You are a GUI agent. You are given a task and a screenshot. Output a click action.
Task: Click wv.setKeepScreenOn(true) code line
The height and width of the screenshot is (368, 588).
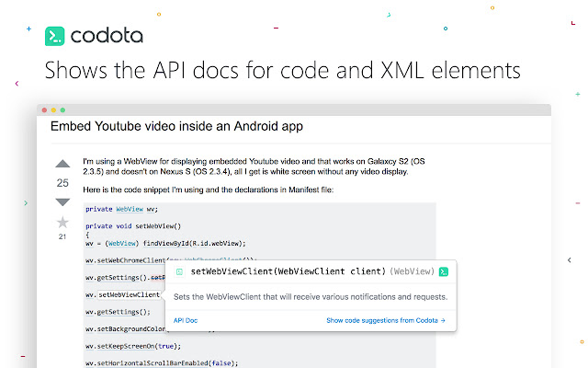tap(133, 346)
